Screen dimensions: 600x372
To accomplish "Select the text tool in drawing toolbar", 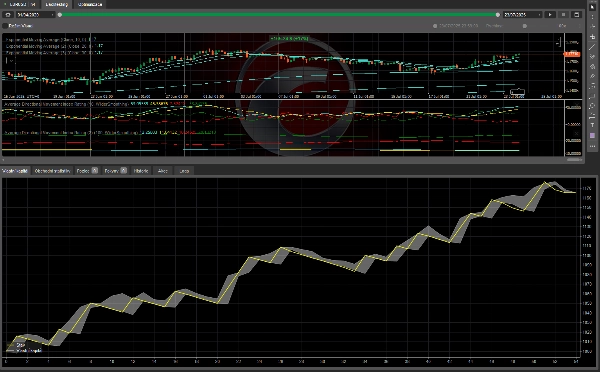I will (592, 126).
